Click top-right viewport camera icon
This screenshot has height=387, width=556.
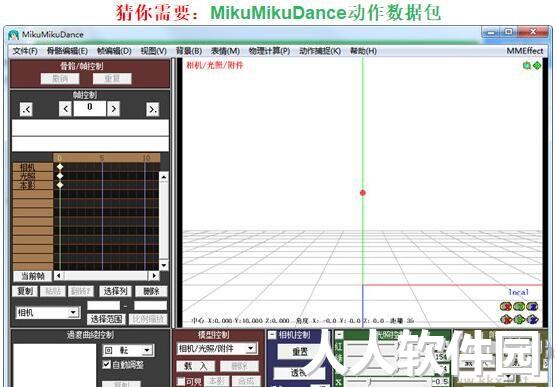point(527,65)
